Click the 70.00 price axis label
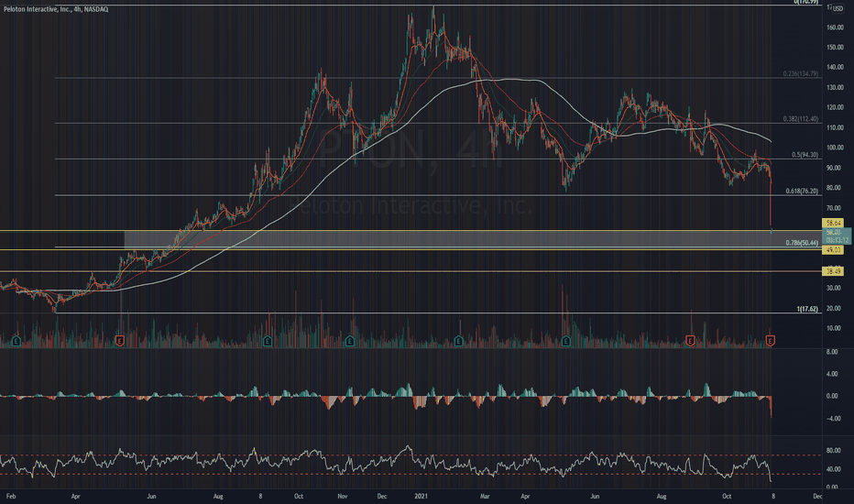 (x=835, y=208)
